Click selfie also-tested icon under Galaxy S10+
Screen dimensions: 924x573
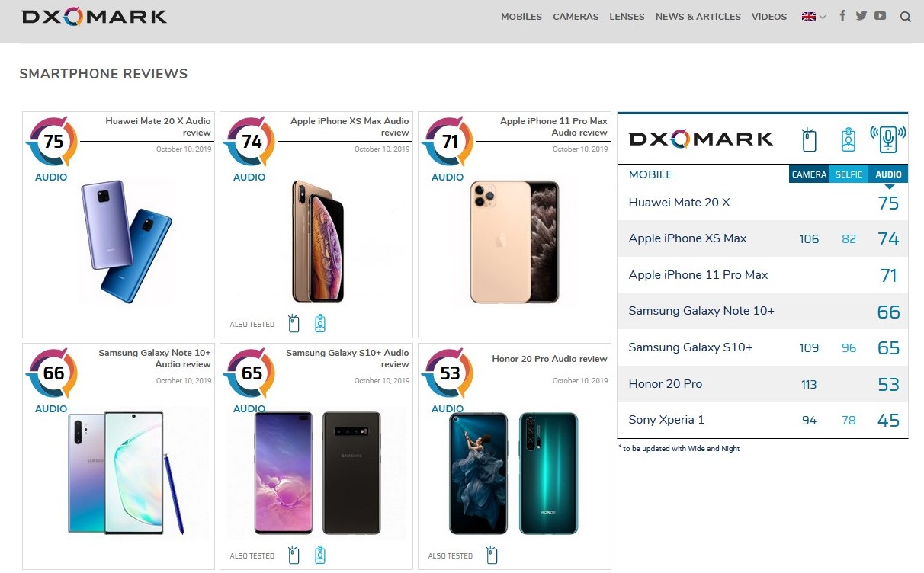pos(320,555)
